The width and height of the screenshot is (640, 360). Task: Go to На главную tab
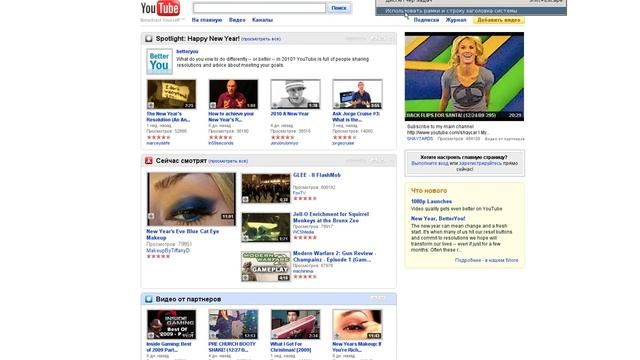(207, 20)
